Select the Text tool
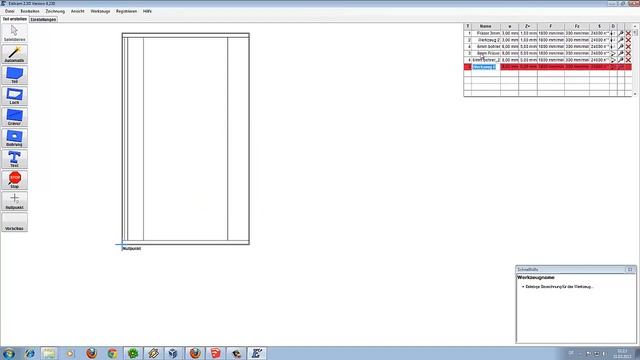640x360 pixels. click(14, 159)
